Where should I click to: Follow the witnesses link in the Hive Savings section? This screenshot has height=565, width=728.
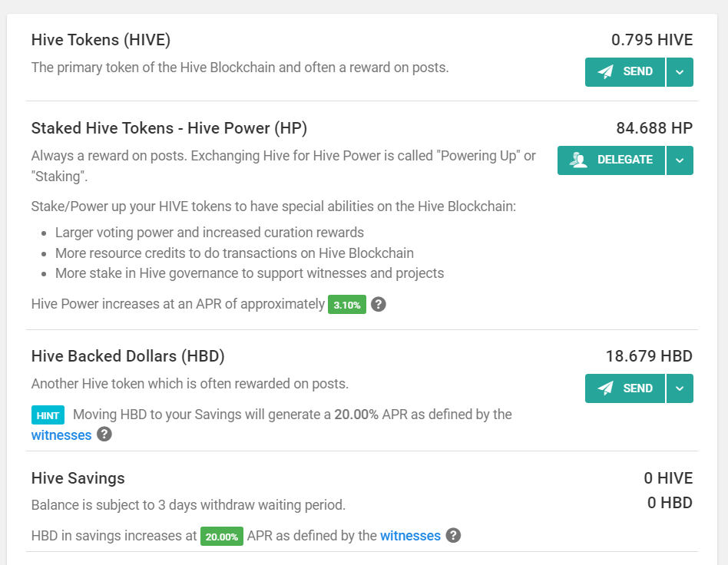point(410,536)
